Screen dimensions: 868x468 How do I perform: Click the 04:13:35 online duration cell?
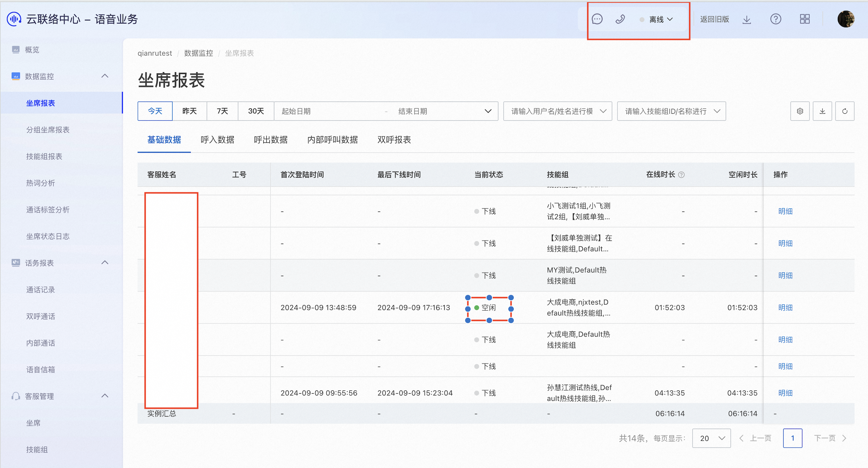(x=670, y=393)
